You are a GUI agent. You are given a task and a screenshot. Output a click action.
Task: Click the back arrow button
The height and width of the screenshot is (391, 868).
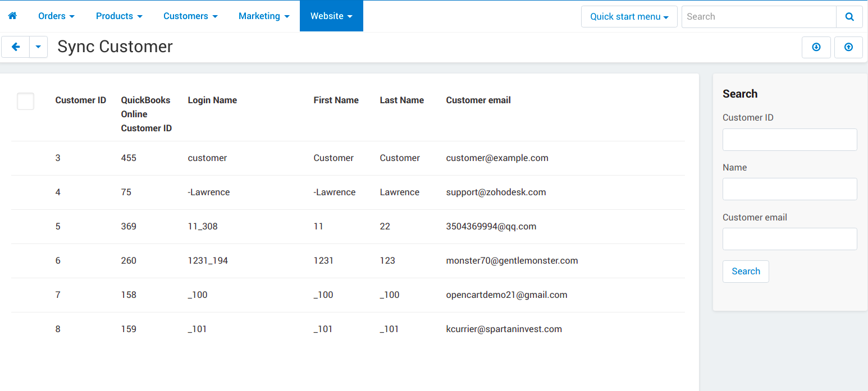pos(16,47)
